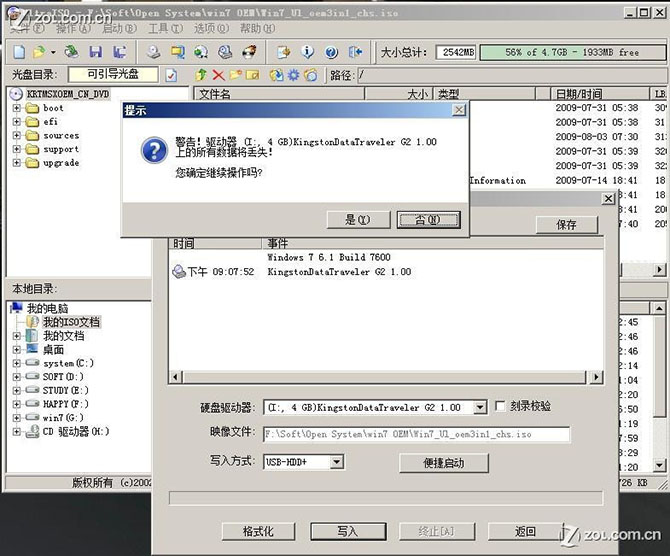670x556 pixels.
Task: Enable the 刻录校验 checkbox
Action: click(501, 406)
